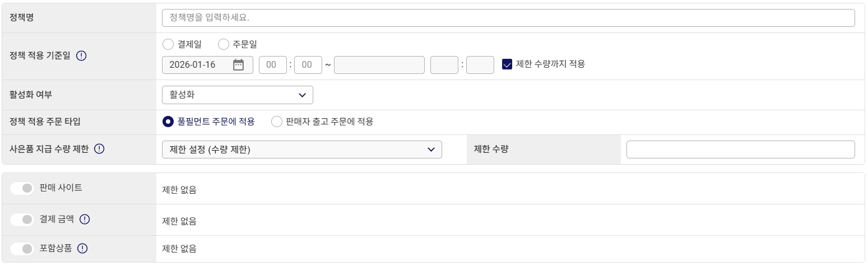Select the 주문일 radio button
This screenshot has height=266, width=868.
tap(224, 44)
